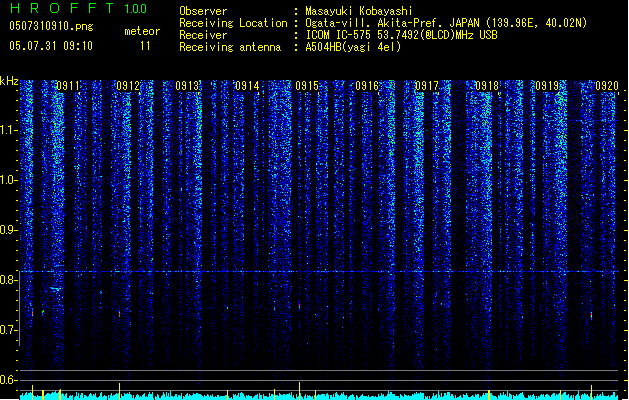Click the red meteor echo below the 0912 marker
This screenshot has height=400, width=629.
(x=120, y=314)
